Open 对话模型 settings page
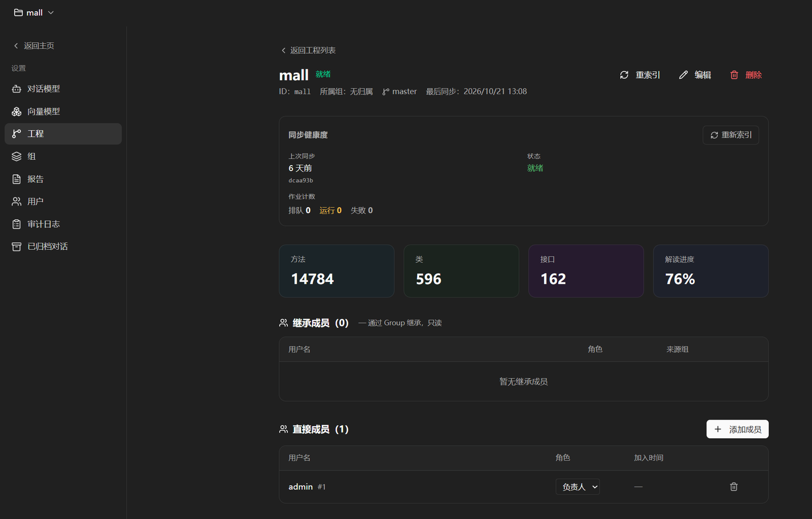Screen dimensions: 812x519 click(x=63, y=89)
